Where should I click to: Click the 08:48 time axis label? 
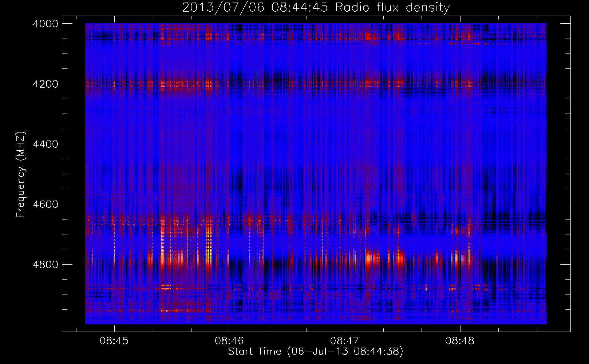460,341
